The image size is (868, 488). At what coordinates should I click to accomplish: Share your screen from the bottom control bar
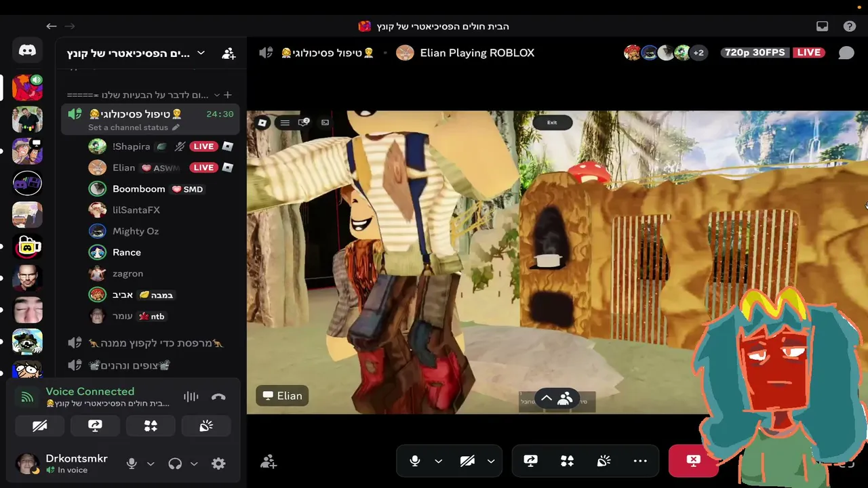coord(530,461)
